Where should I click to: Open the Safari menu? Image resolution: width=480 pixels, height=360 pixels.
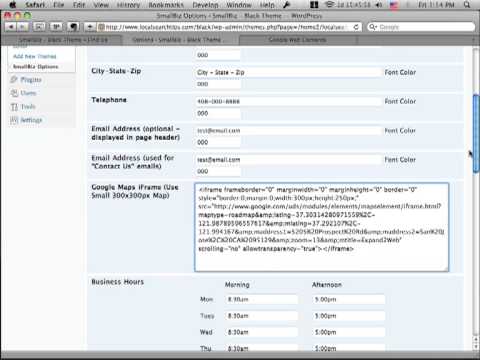(35, 5)
